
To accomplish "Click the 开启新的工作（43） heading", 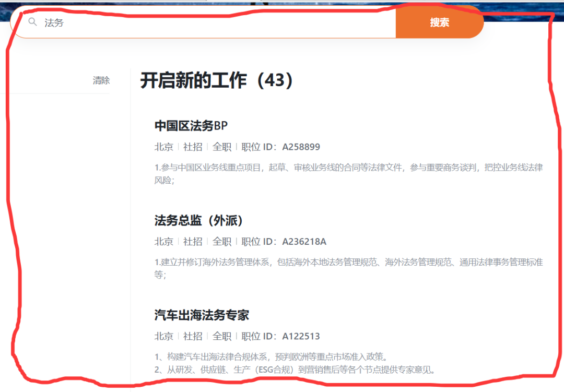I will [x=217, y=81].
